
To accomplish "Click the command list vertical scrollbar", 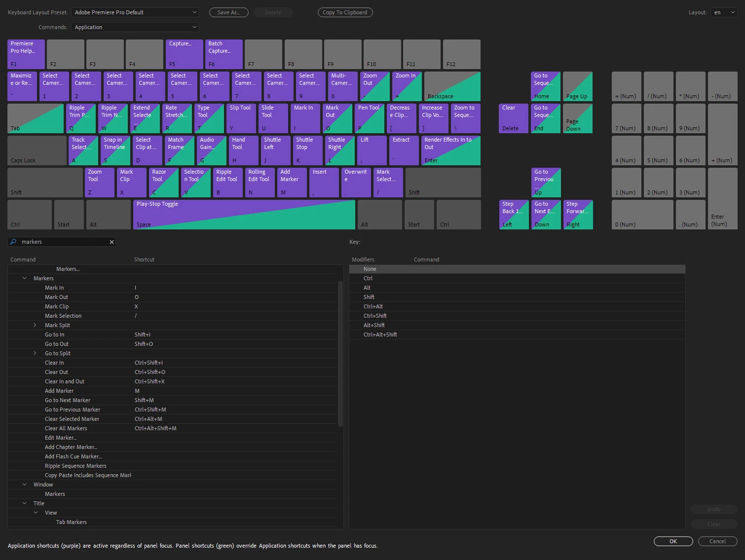I will pyautogui.click(x=340, y=353).
